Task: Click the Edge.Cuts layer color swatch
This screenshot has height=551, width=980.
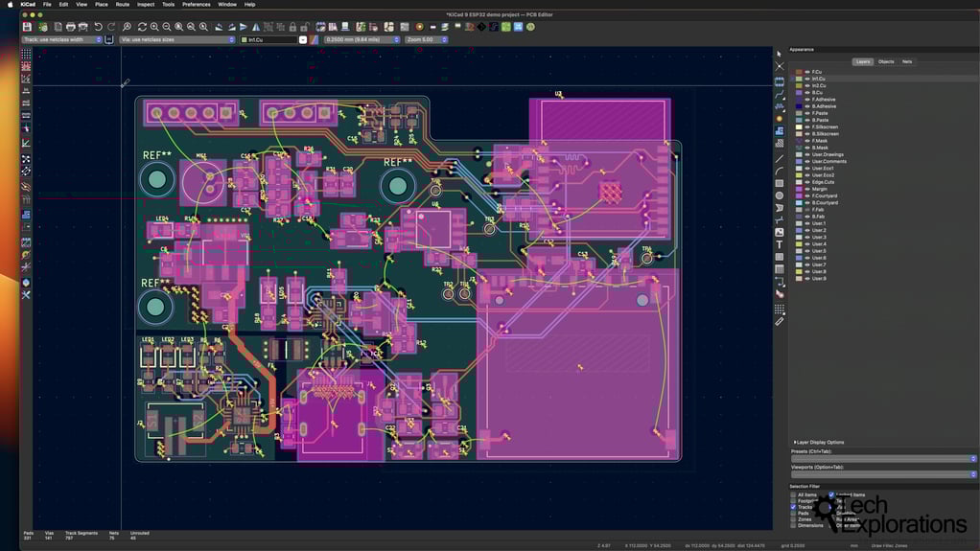Action: [799, 182]
